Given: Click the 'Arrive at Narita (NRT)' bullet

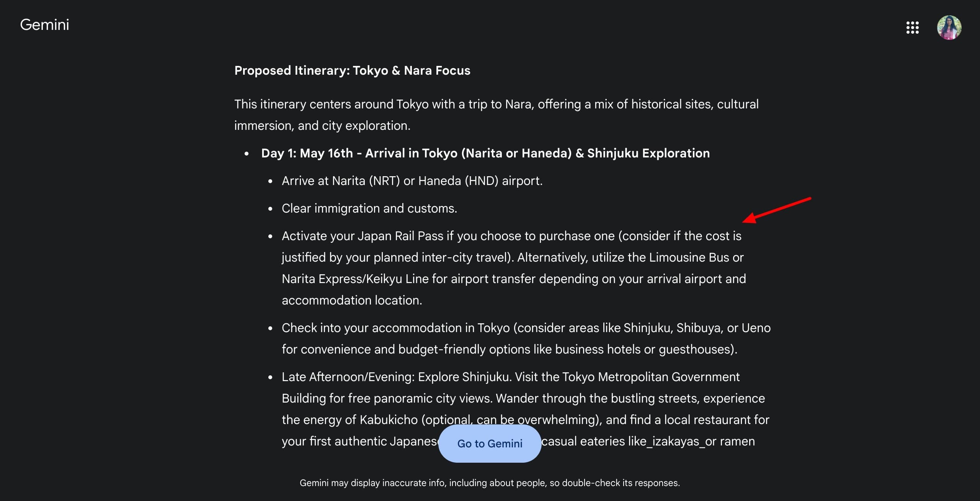Looking at the screenshot, I should click(x=412, y=181).
